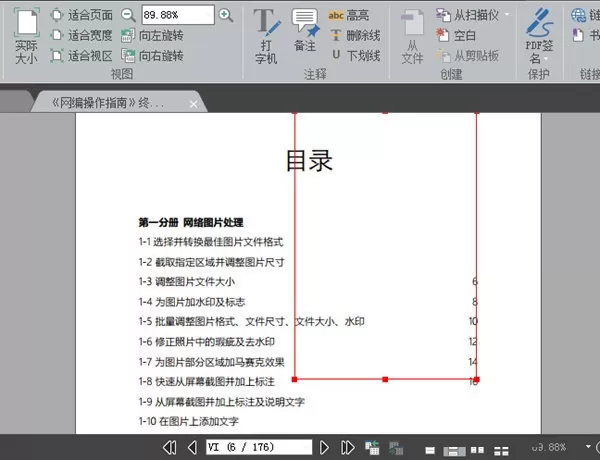600x460 pixels.
Task: Select 适合宽度 fit width option
Action: (x=81, y=36)
